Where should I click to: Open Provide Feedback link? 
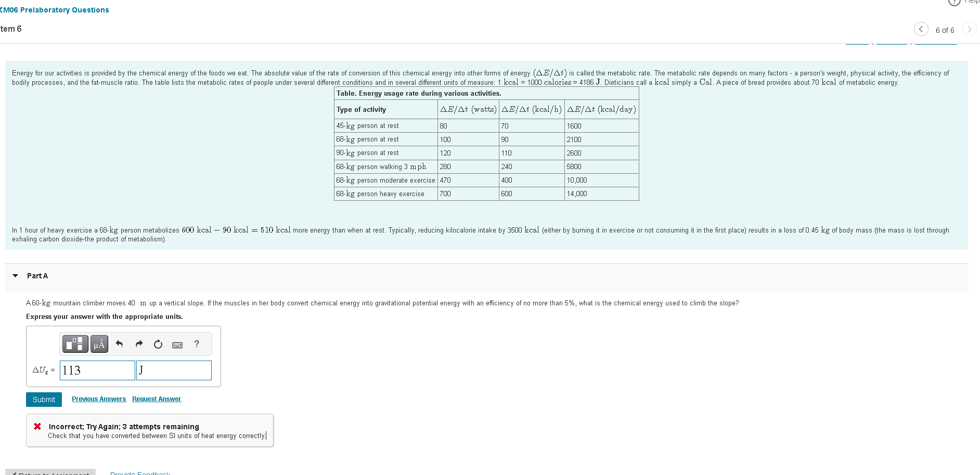[140, 473]
